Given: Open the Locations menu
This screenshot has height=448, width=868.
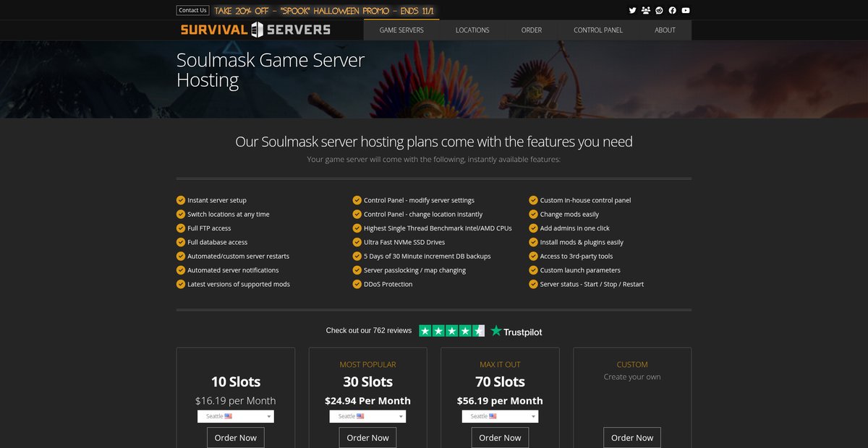Looking at the screenshot, I should point(472,30).
